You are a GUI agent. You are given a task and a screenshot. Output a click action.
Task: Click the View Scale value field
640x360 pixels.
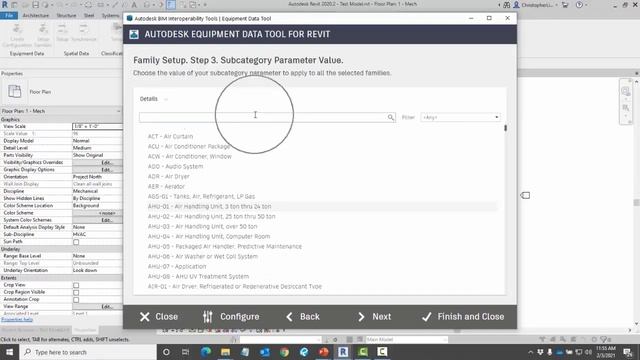coord(97,127)
